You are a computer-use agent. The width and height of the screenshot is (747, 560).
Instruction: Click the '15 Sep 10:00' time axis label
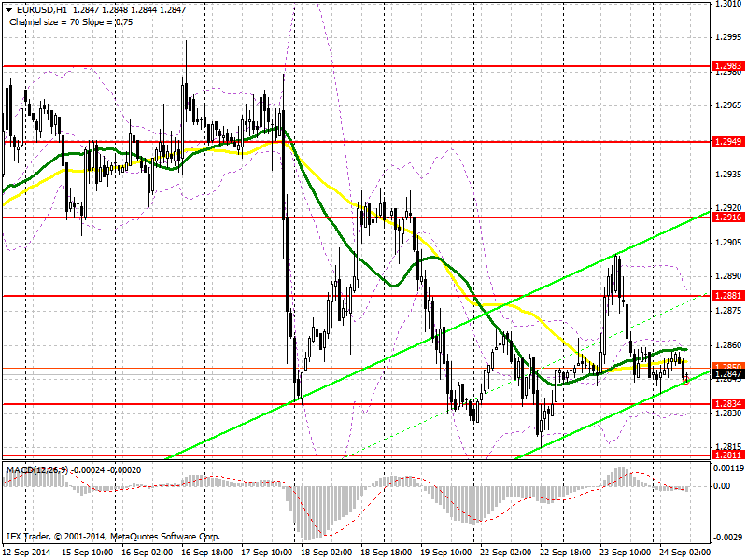click(88, 553)
